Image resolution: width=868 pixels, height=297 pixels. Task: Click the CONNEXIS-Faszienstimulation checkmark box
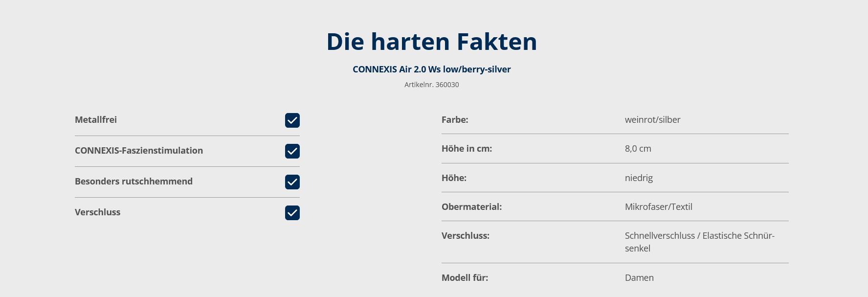point(292,151)
